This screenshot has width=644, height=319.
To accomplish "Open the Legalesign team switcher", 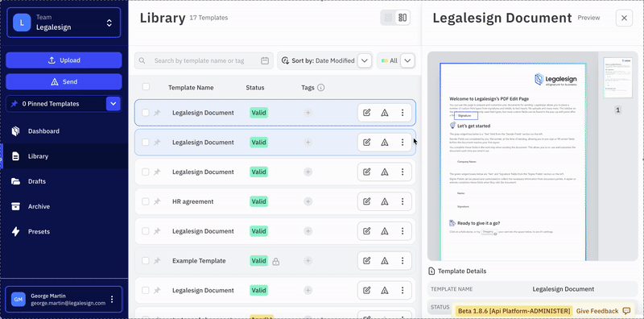I will tap(64, 23).
